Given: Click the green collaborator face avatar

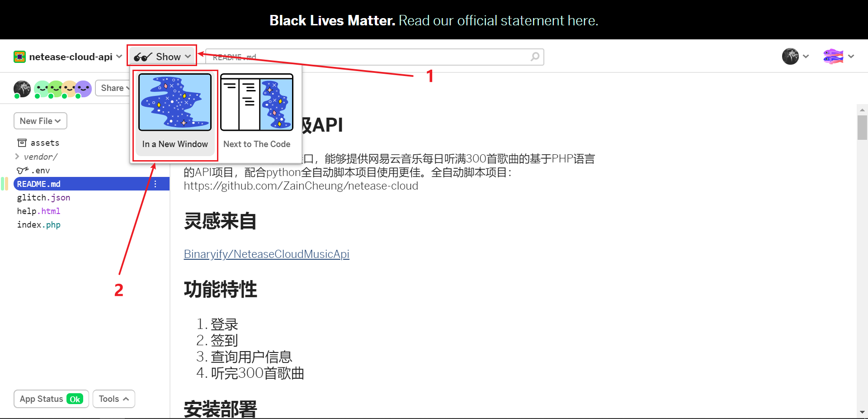Looking at the screenshot, I should (x=55, y=89).
